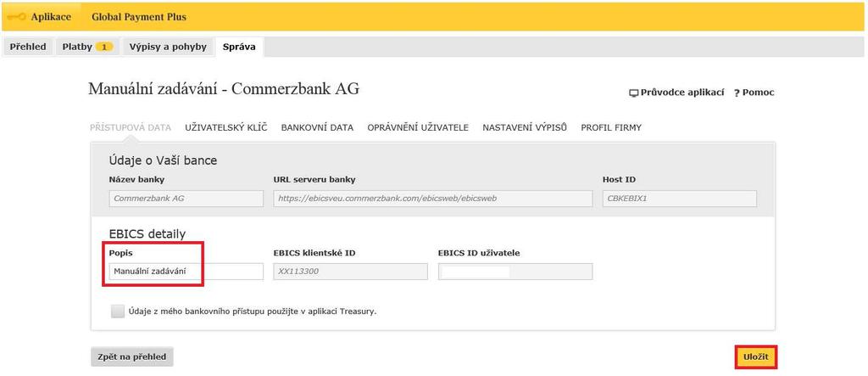Click the monitor icon of Průvodce aplikací

point(634,93)
